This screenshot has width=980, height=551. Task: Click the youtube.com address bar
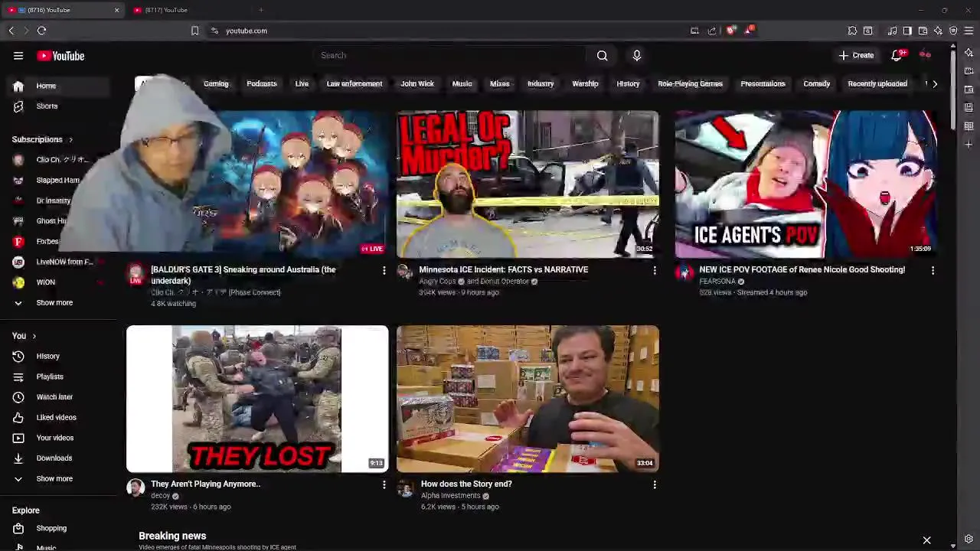(452, 31)
